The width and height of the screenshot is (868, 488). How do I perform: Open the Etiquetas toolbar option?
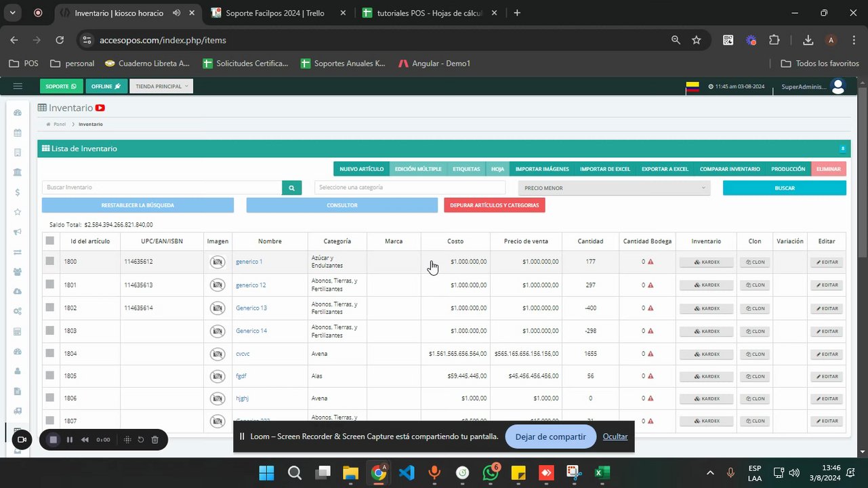467,169
